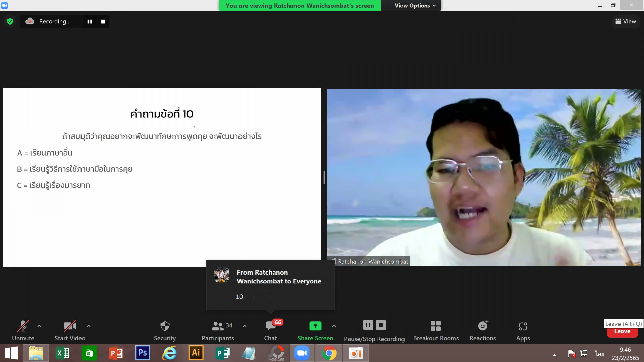644x362 pixels.
Task: Open the Windows Start menu
Action: click(11, 353)
